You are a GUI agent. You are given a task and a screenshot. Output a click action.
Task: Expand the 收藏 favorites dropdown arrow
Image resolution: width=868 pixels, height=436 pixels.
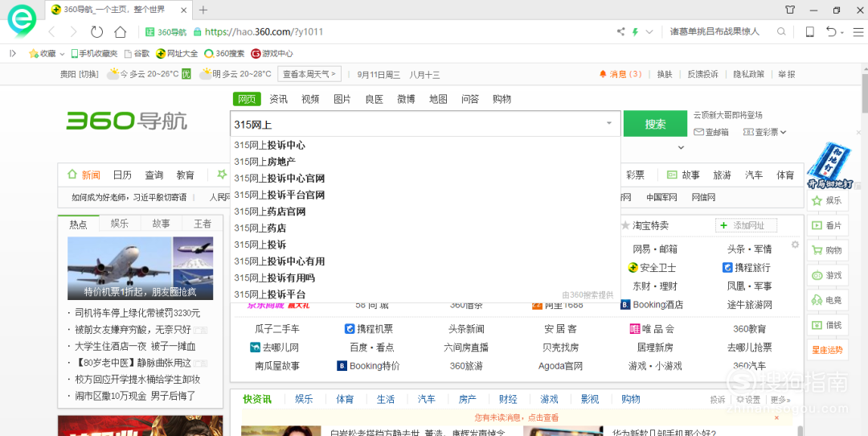[x=62, y=54]
